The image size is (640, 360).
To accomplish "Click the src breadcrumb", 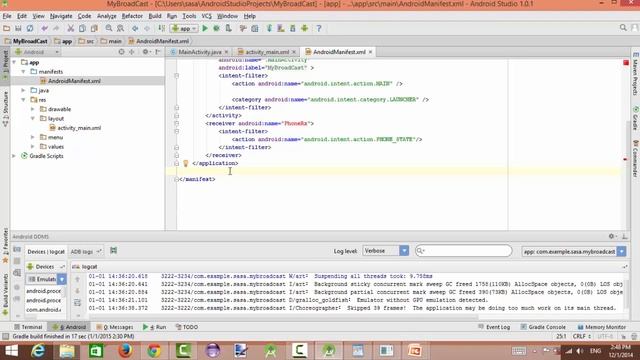I will [x=86, y=41].
